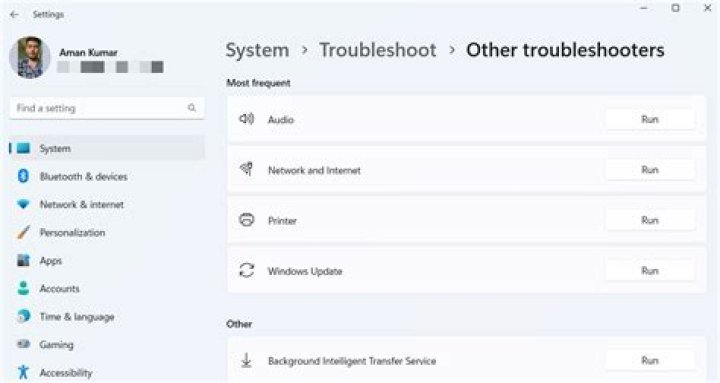The width and height of the screenshot is (720, 383).
Task: Click the Time & language globe icon
Action: click(23, 316)
